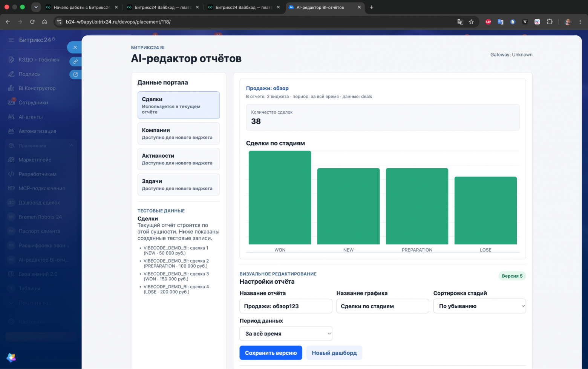Open Сотрудники in the sidebar
The height and width of the screenshot is (369, 588).
tap(34, 103)
